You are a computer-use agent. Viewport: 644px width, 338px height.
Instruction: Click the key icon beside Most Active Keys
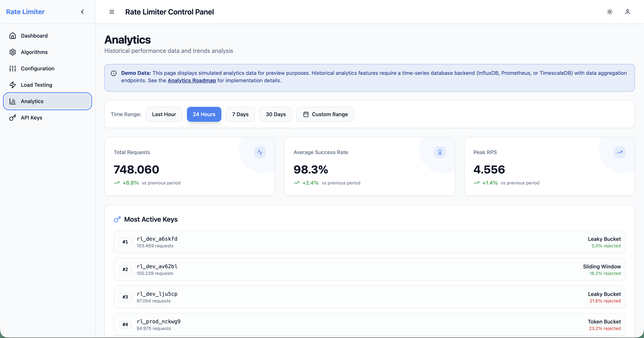[x=117, y=219]
